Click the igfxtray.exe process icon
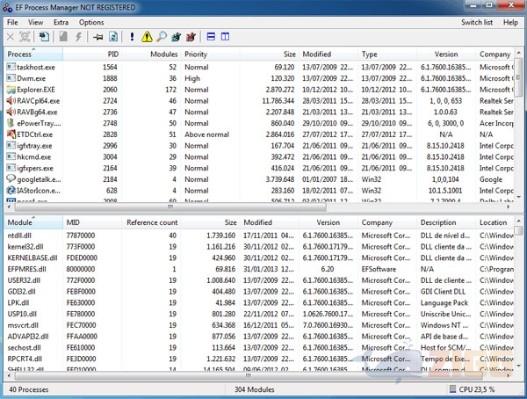The height and width of the screenshot is (399, 527). (x=11, y=146)
